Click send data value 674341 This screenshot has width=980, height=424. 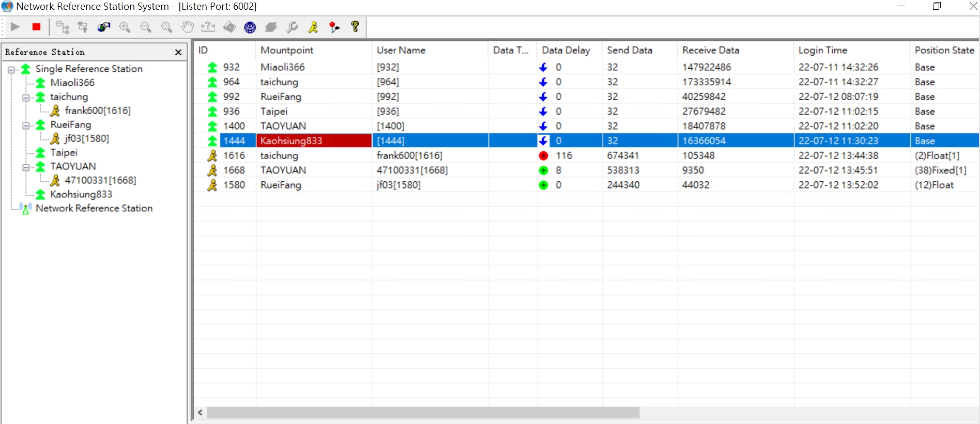(623, 155)
